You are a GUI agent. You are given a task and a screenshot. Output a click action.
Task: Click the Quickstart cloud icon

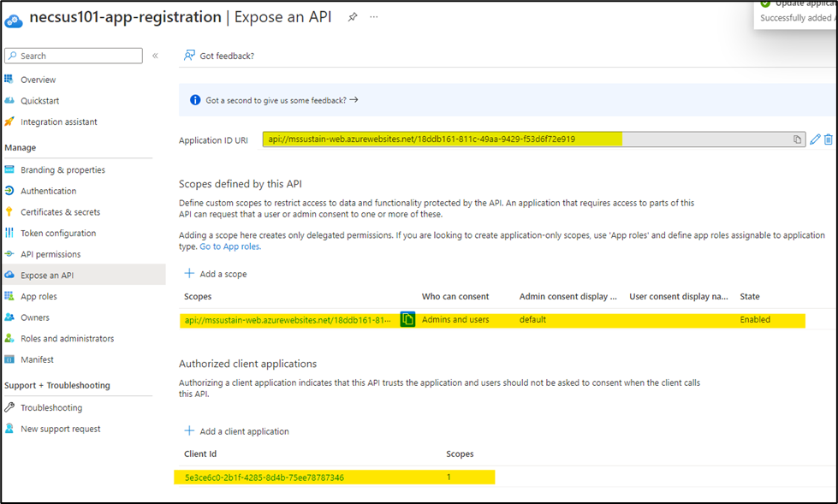point(9,100)
